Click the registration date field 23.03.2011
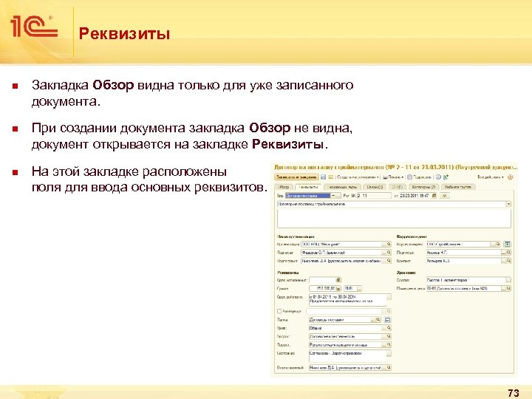Screen dimensions: 532x399 coord(415,196)
